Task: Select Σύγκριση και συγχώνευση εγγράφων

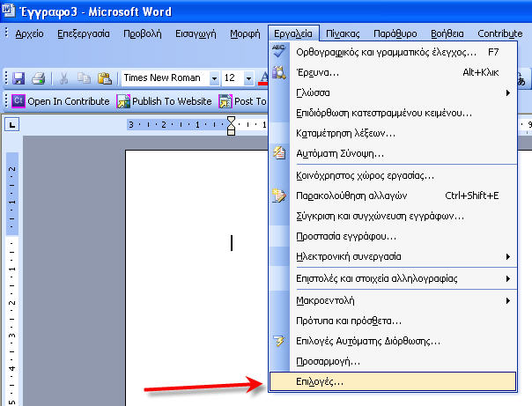Action: coord(393,216)
